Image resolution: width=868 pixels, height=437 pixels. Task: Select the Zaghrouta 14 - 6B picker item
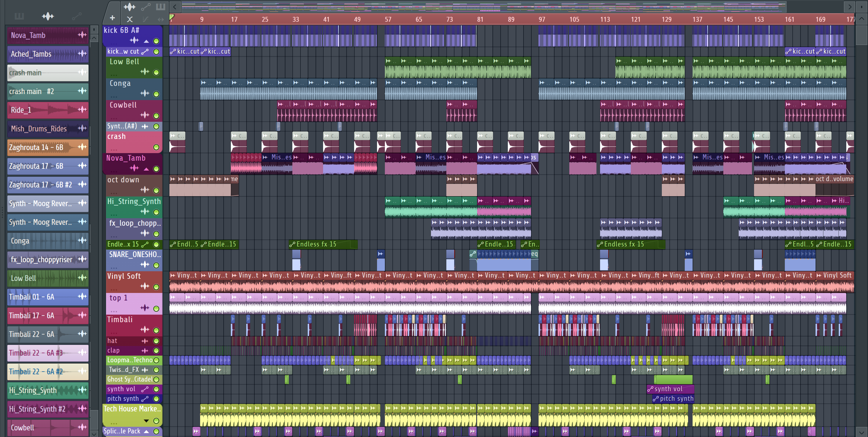click(48, 147)
